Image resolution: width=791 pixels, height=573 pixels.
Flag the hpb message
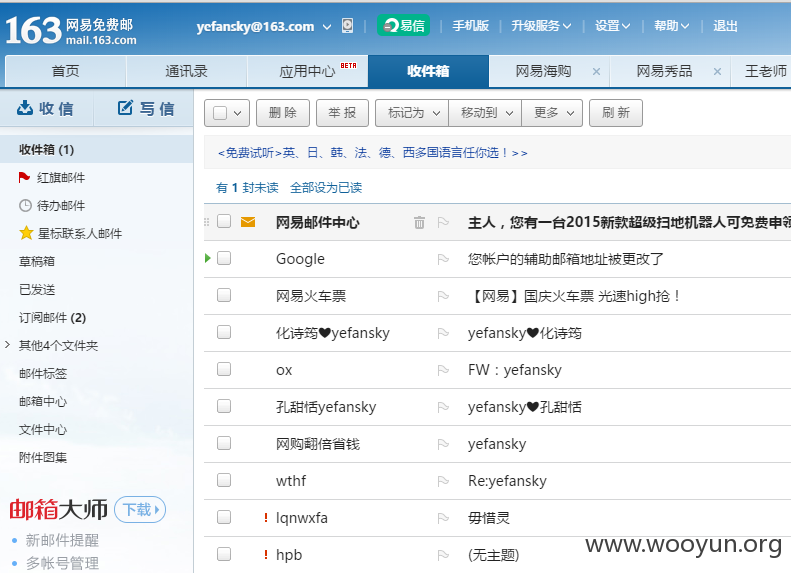(x=443, y=555)
